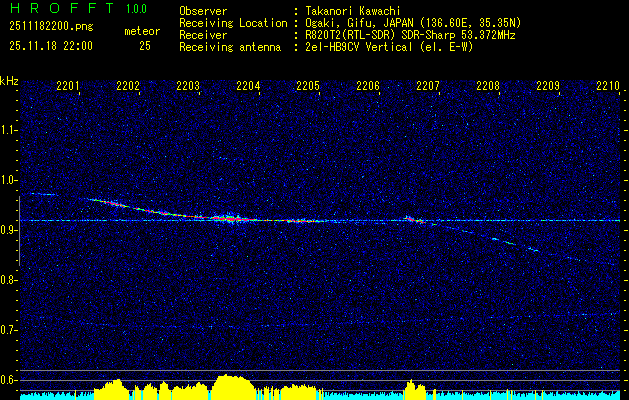Click the 0.6 kHz axis label
Image resolution: width=629 pixels, height=400 pixels.
pyautogui.click(x=9, y=380)
